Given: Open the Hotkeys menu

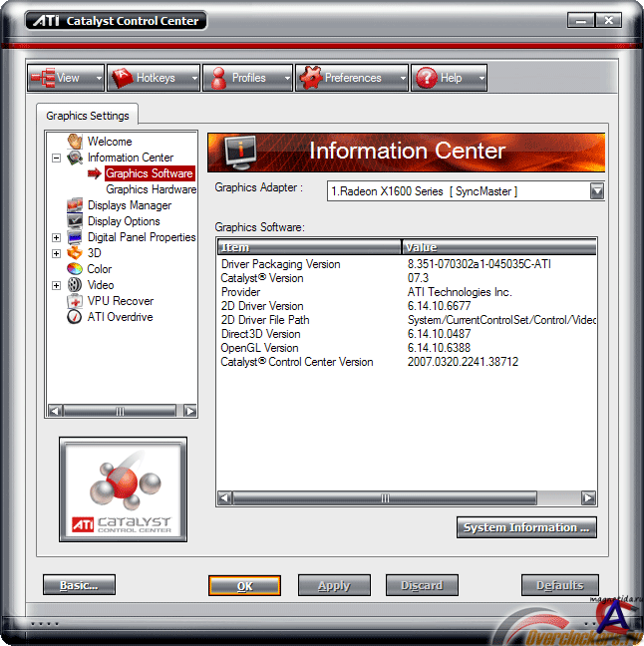Looking at the screenshot, I should click(x=154, y=78).
